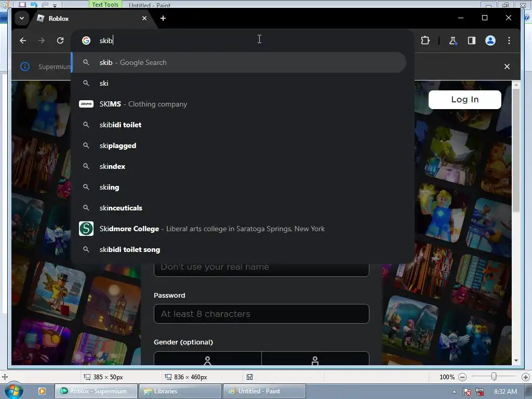Click the Action Center flag tray icon
This screenshot has width=532, height=399.
(467, 392)
